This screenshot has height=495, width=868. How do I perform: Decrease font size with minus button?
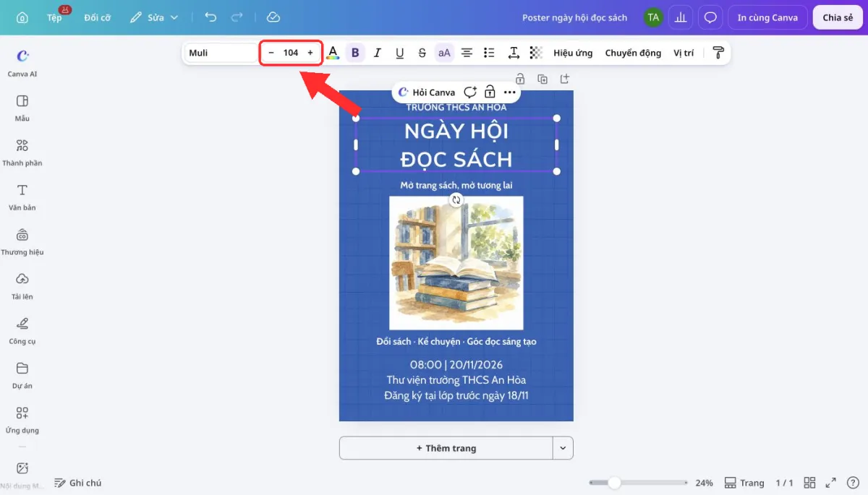[x=271, y=53]
